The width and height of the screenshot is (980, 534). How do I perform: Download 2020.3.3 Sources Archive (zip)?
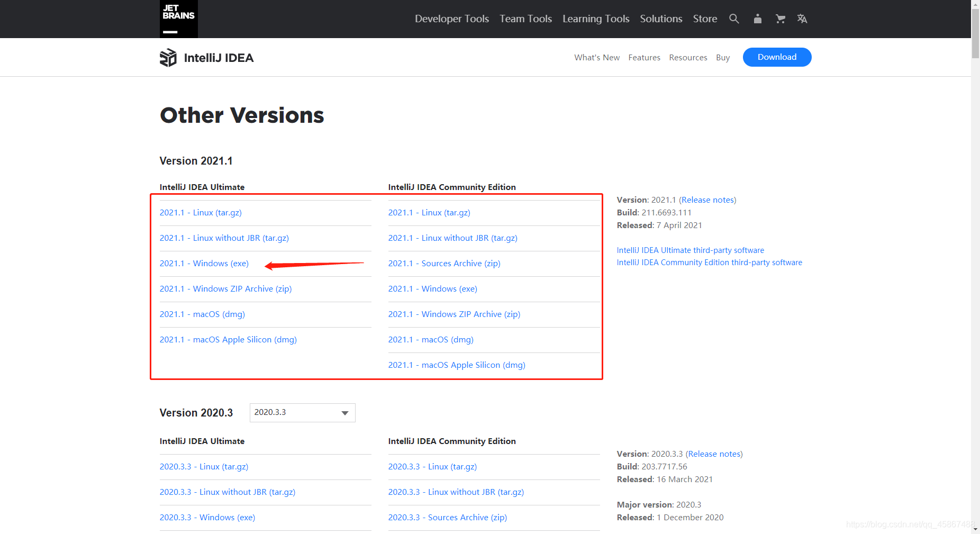(x=448, y=517)
